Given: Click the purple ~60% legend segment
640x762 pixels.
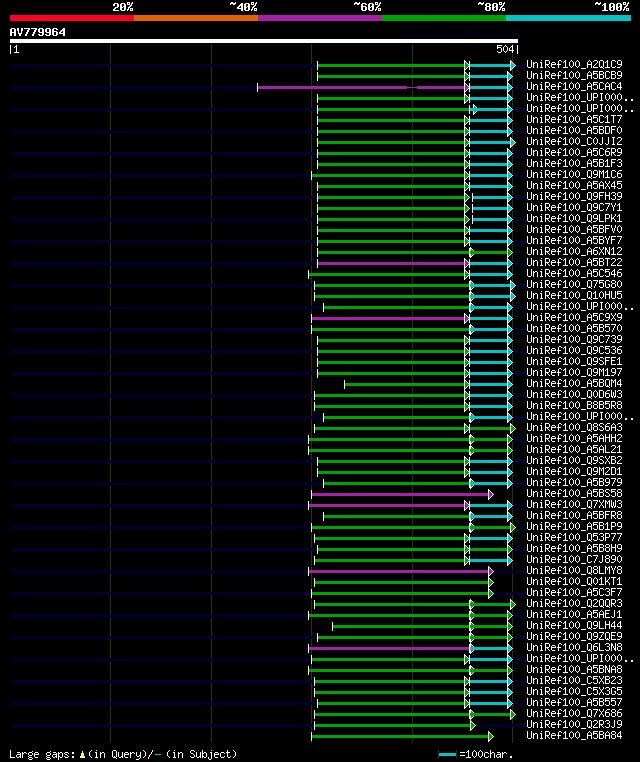Looking at the screenshot, I should pyautogui.click(x=320, y=18).
